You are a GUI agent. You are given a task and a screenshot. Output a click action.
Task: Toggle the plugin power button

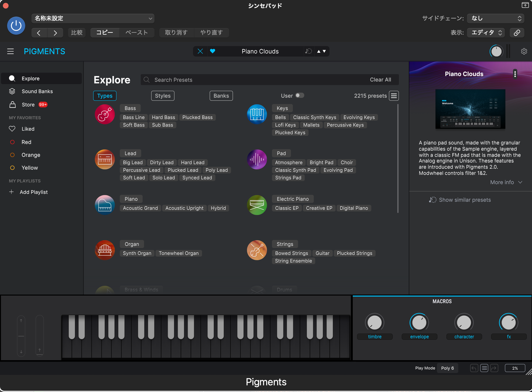(16, 26)
